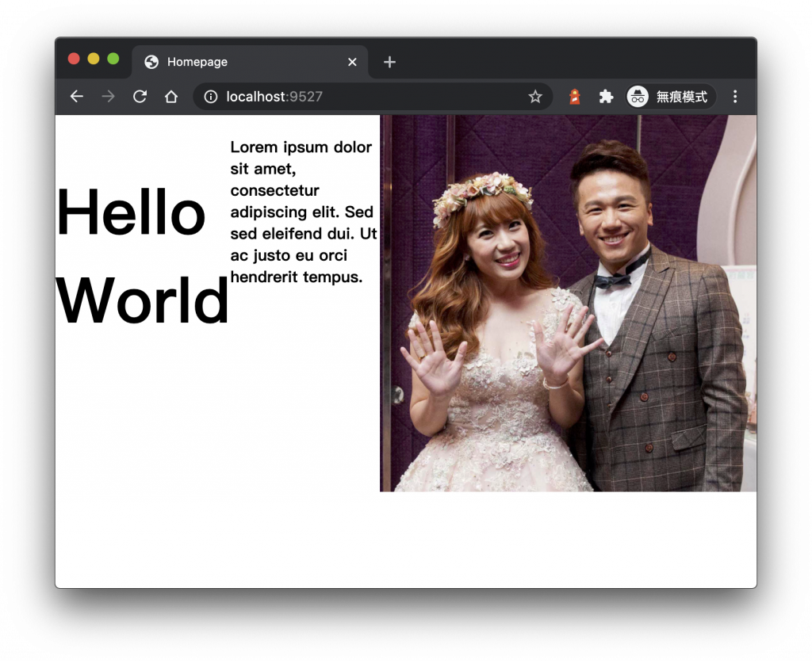Click the red window close button
This screenshot has width=812, height=661.
point(74,59)
